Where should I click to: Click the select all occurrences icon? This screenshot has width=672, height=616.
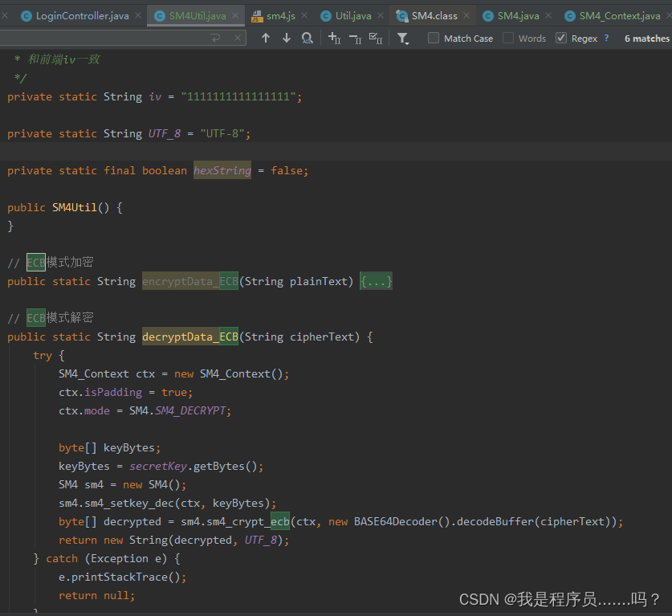(x=376, y=38)
